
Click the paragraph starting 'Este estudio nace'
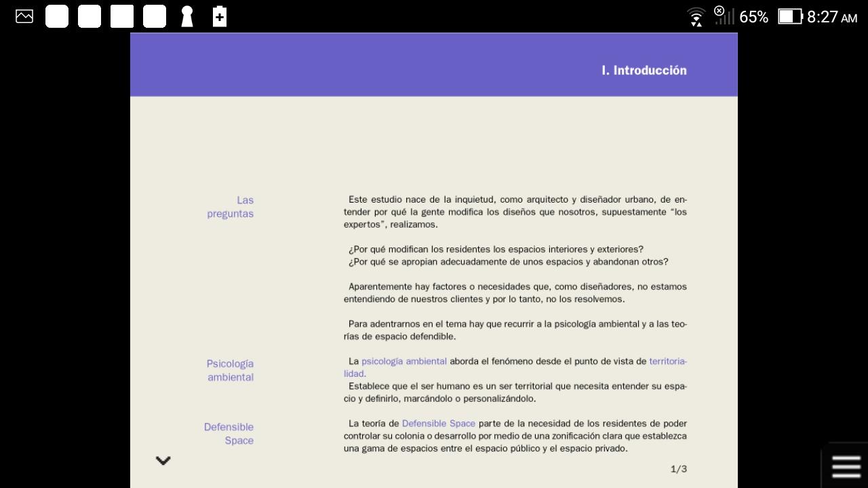pyautogui.click(x=515, y=212)
